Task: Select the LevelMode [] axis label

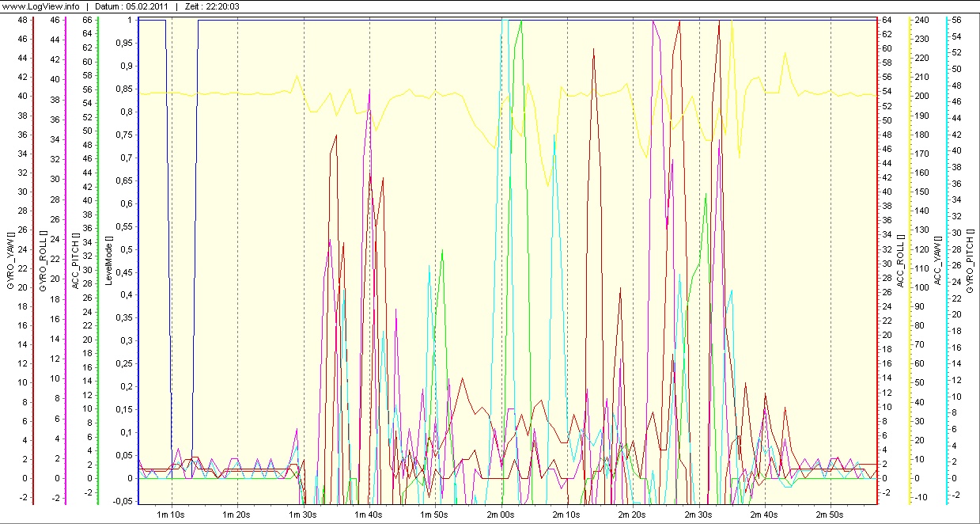Action: pyautogui.click(x=109, y=262)
